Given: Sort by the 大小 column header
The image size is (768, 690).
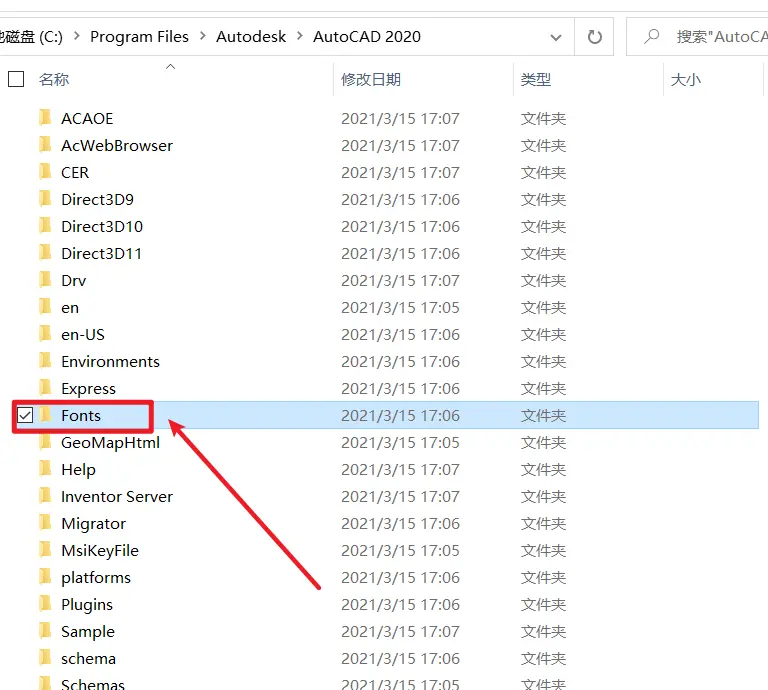Looking at the screenshot, I should click(686, 79).
